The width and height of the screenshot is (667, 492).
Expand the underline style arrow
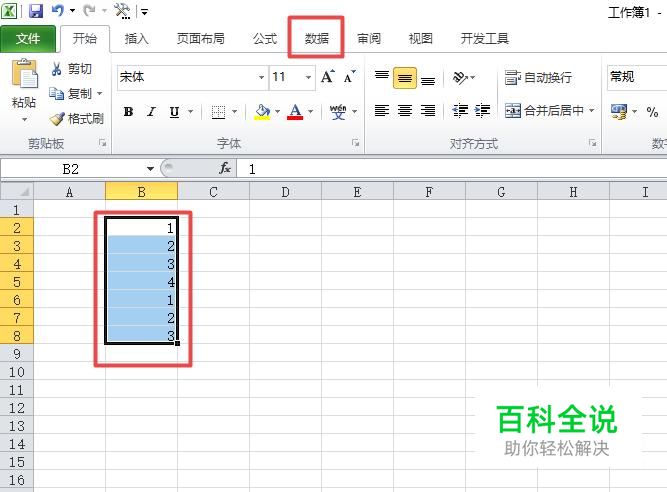[191, 112]
